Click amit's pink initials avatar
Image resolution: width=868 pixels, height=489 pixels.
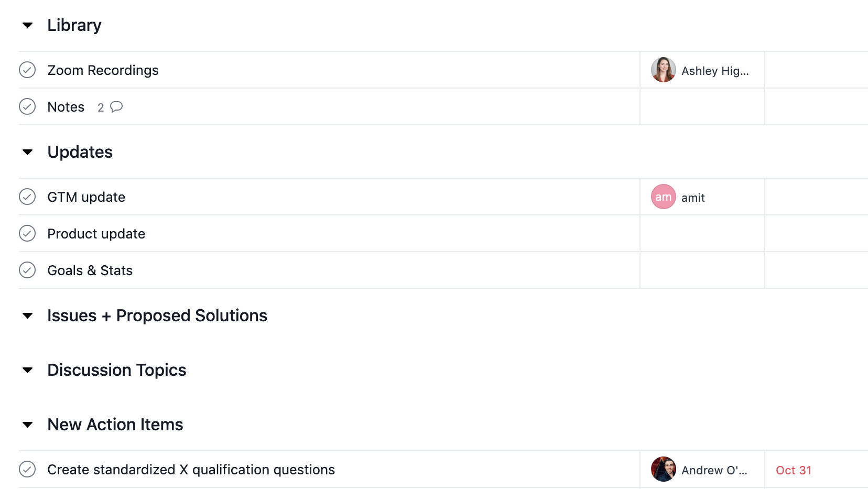click(x=663, y=197)
